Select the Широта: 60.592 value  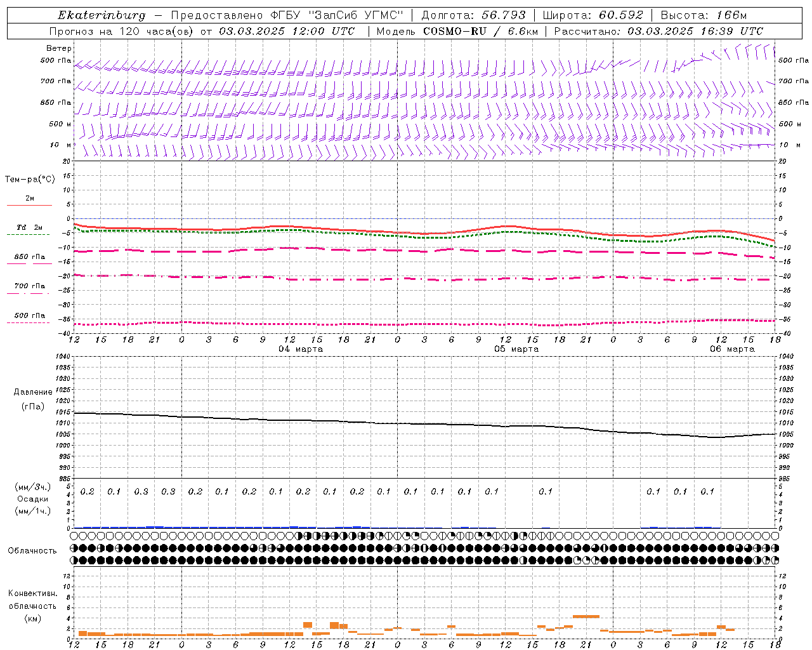[593, 15]
